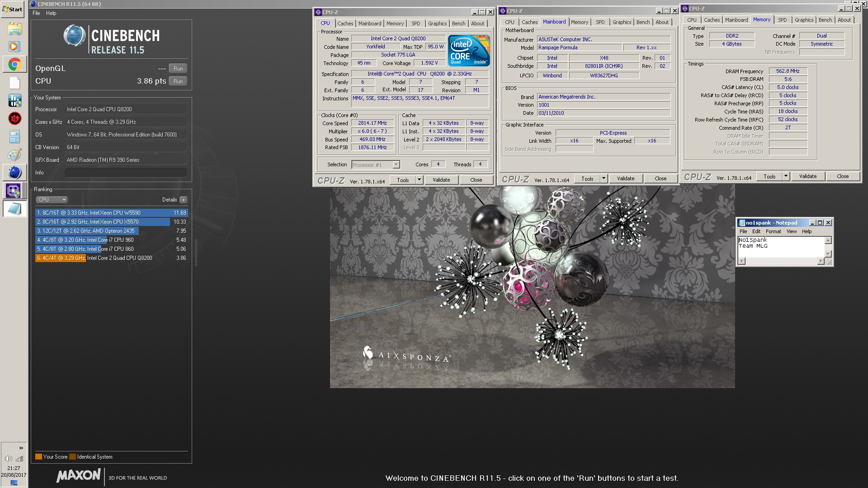The width and height of the screenshot is (868, 488).
Task: Click the Cinebench Info input field
Action: pos(126,173)
